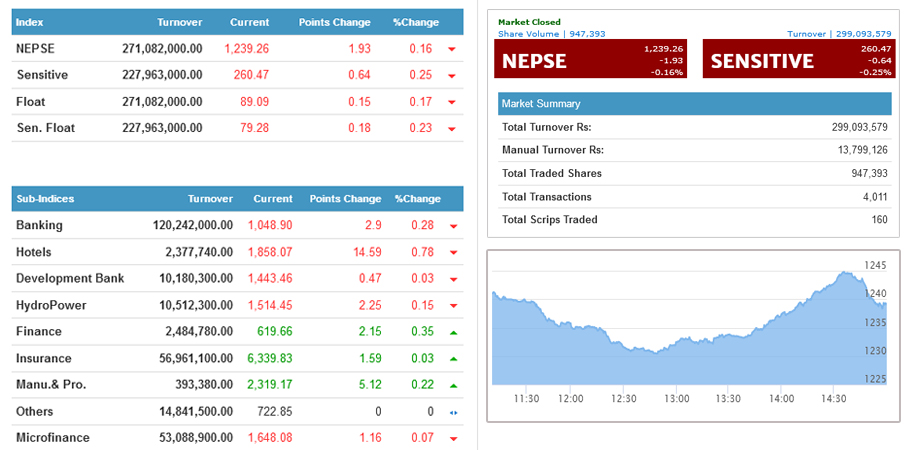Image resolution: width=920 pixels, height=450 pixels.
Task: Click the down arrow in Microfinance row
Action: click(x=453, y=439)
